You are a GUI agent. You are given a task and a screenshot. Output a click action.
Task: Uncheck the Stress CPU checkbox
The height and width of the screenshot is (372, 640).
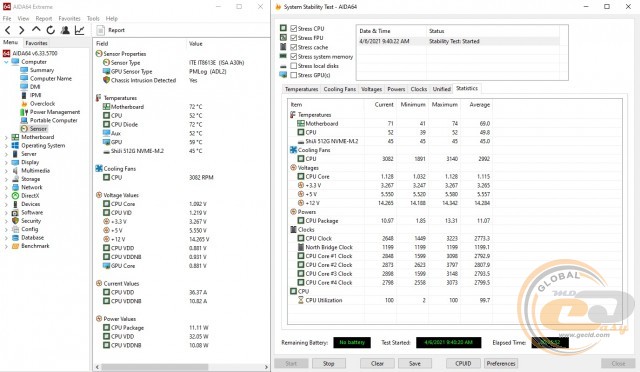(293, 29)
